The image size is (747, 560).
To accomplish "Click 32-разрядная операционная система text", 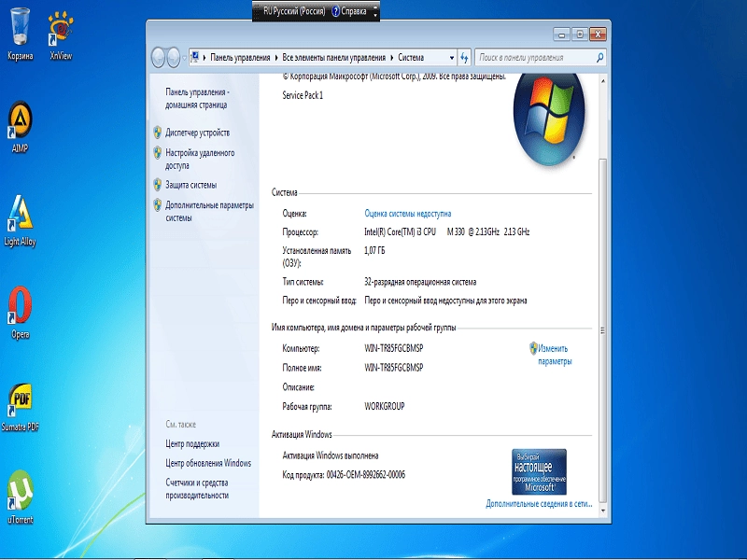I will 420,282.
